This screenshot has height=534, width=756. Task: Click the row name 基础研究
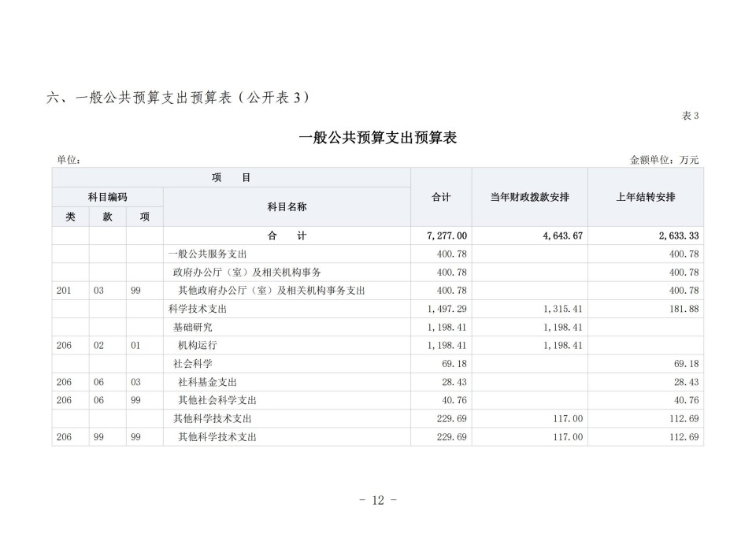(x=193, y=328)
